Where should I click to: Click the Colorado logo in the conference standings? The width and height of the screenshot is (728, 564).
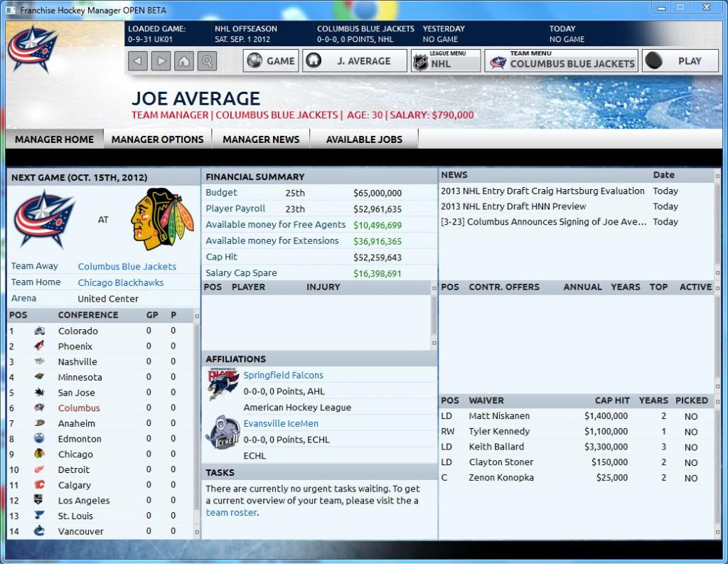click(40, 331)
